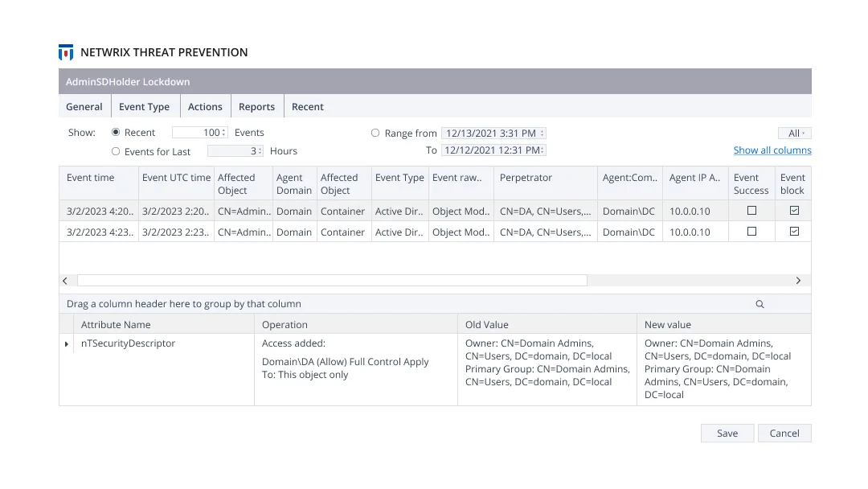Open the Reports tab
Screen dimensions: 868x489
257,106
